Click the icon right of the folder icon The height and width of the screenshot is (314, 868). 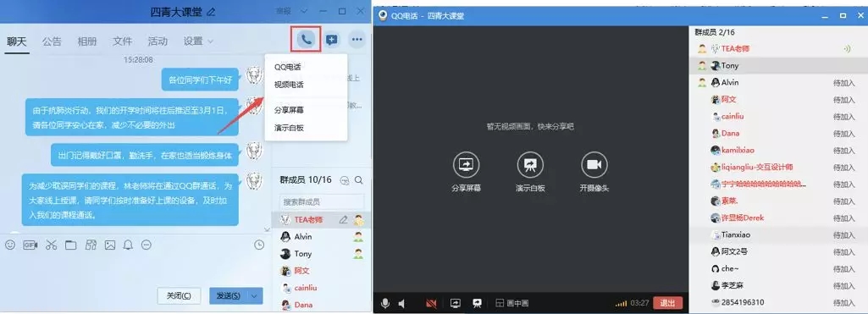click(x=91, y=245)
